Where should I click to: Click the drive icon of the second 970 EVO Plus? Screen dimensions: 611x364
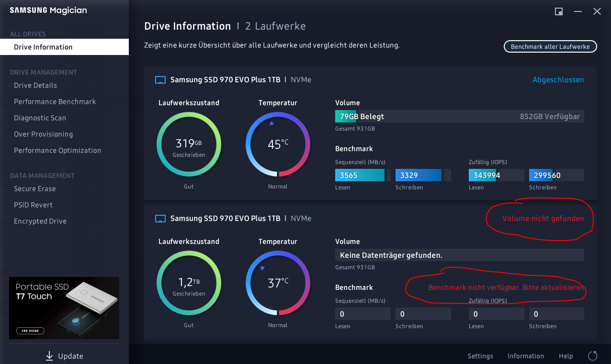tap(160, 219)
